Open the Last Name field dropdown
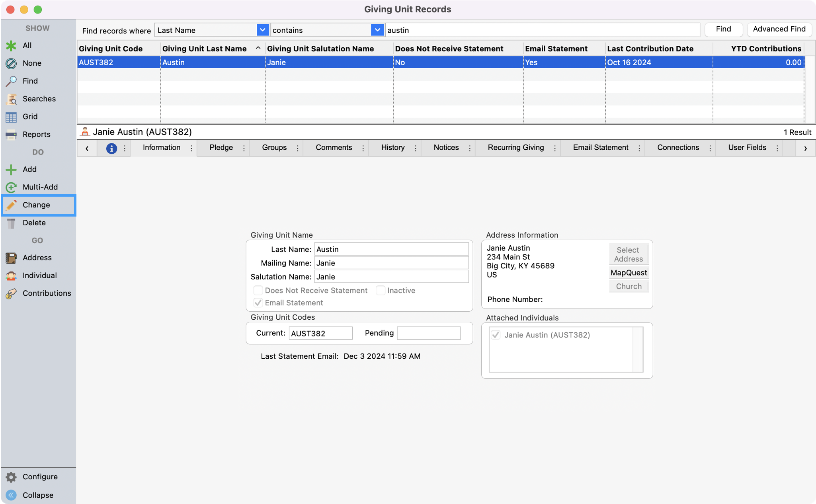 click(262, 30)
